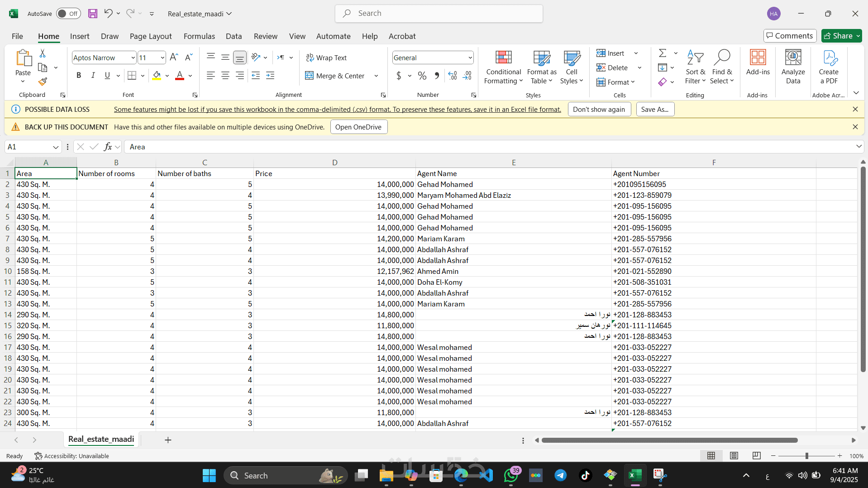Open Conditional Formatting
The height and width of the screenshot is (488, 868).
click(503, 67)
